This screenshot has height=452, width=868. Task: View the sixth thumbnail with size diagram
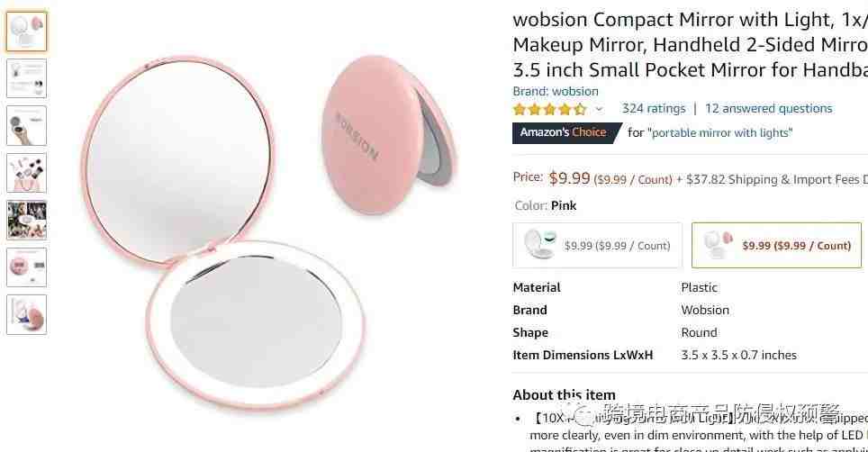pos(27,267)
